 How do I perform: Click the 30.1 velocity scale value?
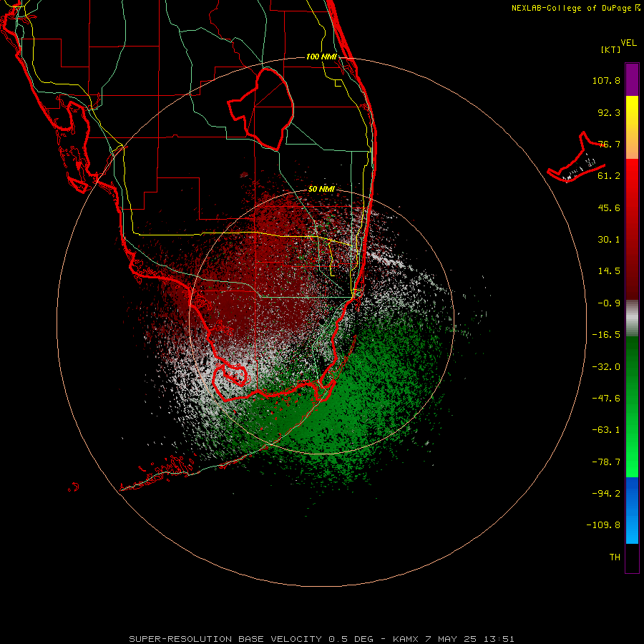(609, 240)
